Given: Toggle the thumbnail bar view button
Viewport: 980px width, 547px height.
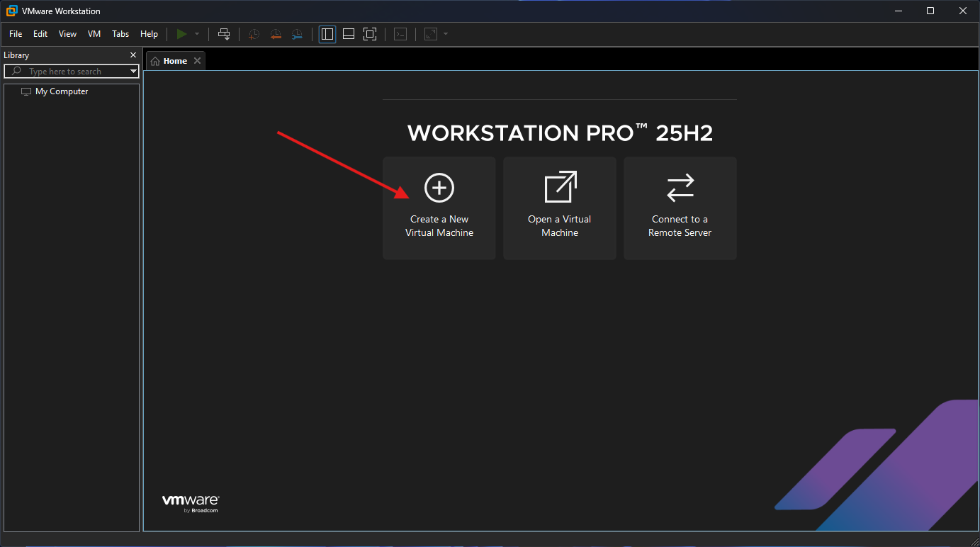Looking at the screenshot, I should (x=349, y=34).
